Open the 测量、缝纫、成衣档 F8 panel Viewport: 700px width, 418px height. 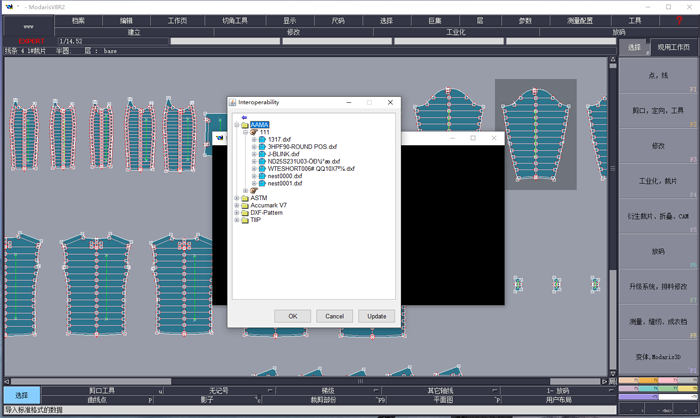658,322
